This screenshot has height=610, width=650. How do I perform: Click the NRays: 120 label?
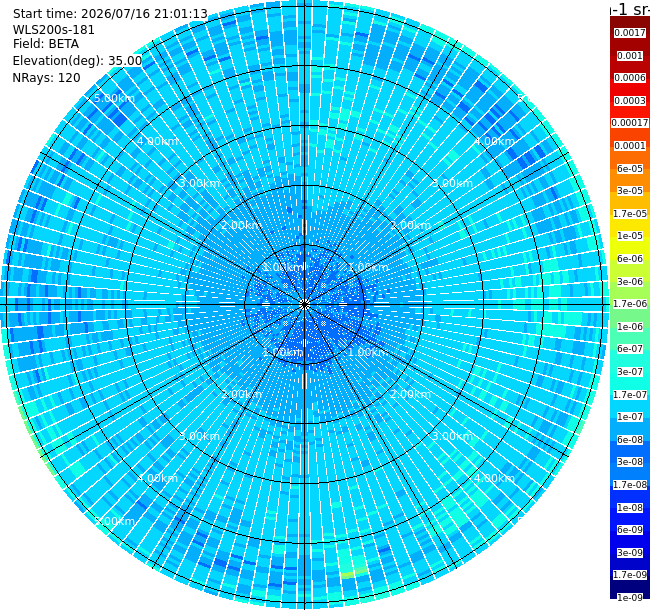[x=46, y=77]
